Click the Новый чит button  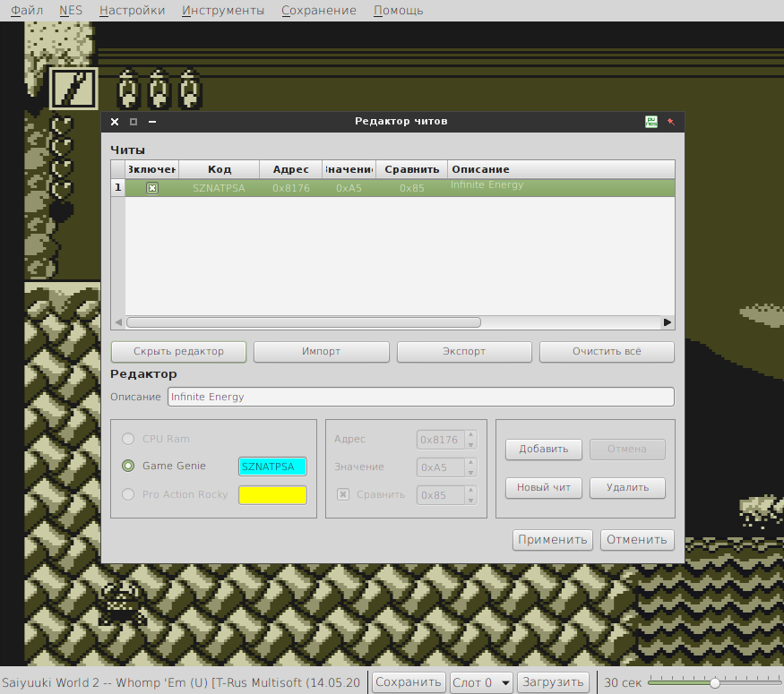[x=544, y=488]
